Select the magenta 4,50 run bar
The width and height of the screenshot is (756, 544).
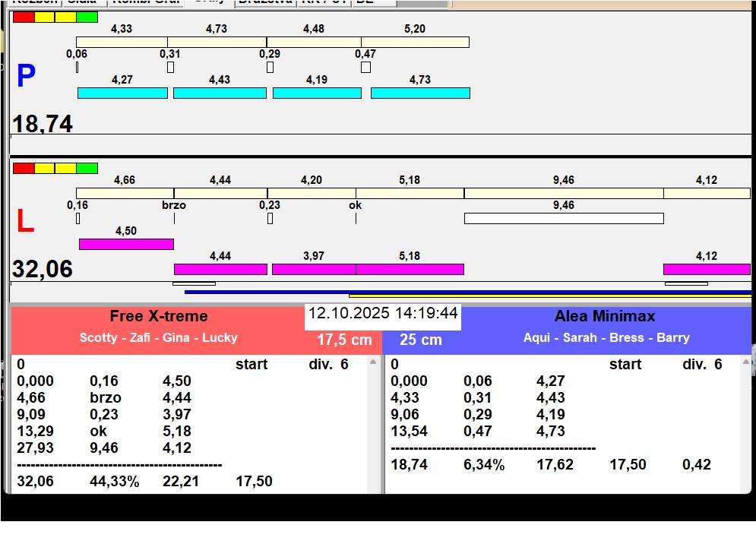[126, 244]
